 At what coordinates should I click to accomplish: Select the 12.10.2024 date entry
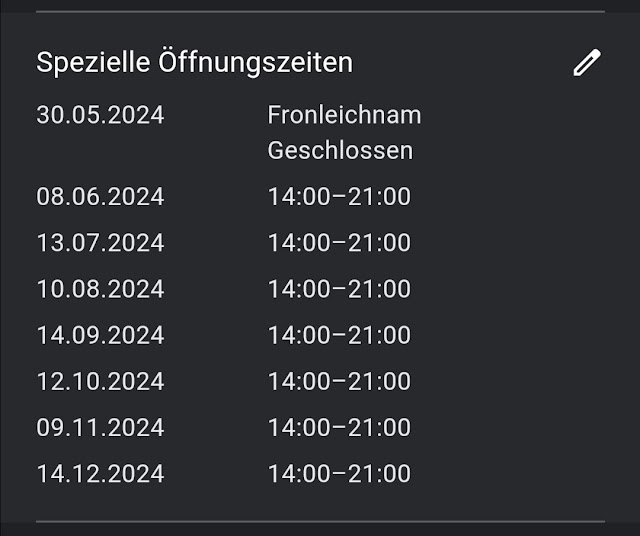(100, 381)
